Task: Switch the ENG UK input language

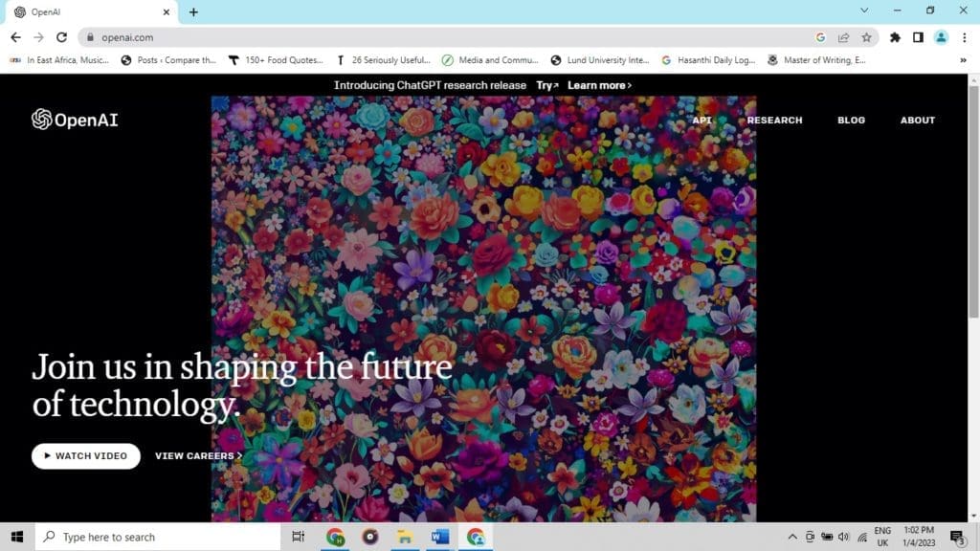Action: click(882, 537)
